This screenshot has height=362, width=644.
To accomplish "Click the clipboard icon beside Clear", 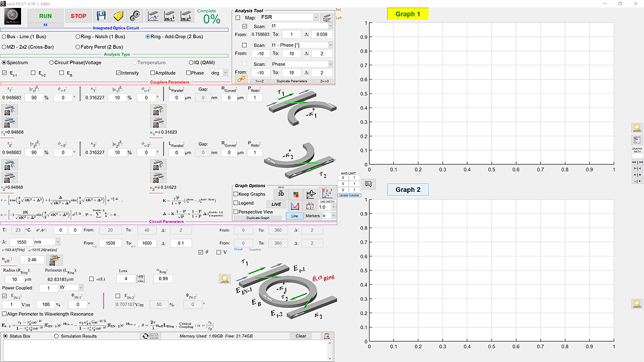I will (x=327, y=336).
